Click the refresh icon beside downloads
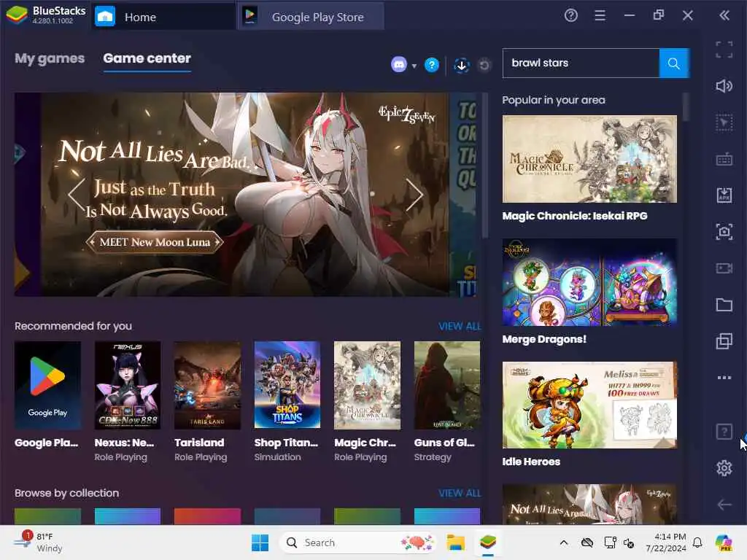The width and height of the screenshot is (747, 560). click(x=484, y=65)
